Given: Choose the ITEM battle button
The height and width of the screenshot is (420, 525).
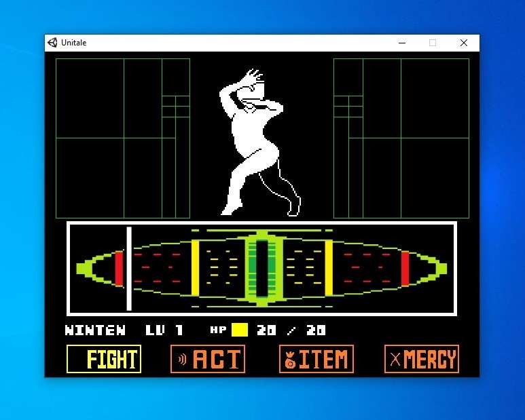Looking at the screenshot, I should [x=316, y=359].
